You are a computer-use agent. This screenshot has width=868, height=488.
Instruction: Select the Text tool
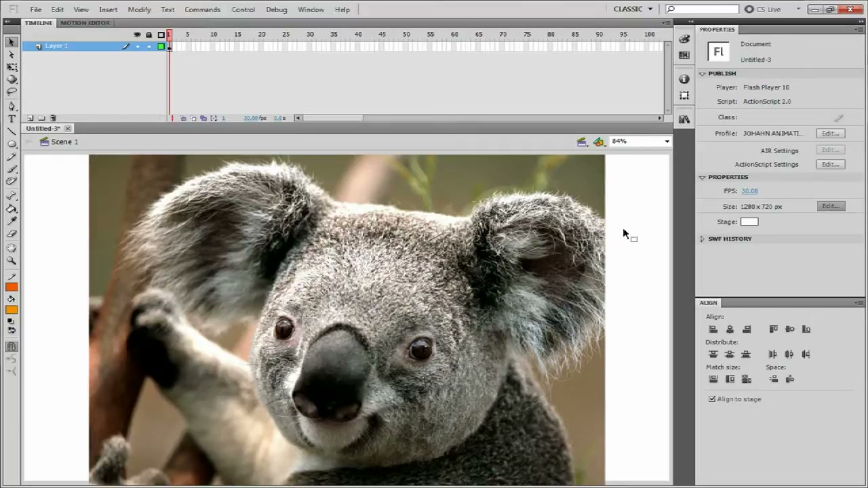(x=12, y=119)
